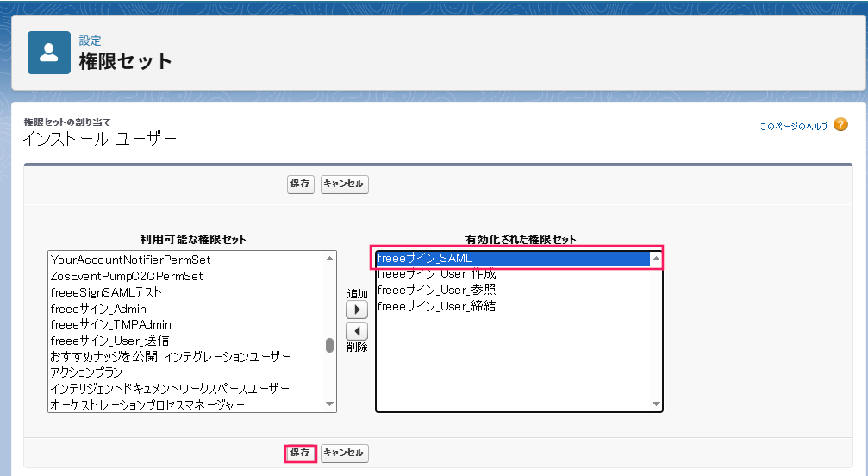This screenshot has width=868, height=476.
Task: Click available list scroll down arrow
Action: point(330,404)
